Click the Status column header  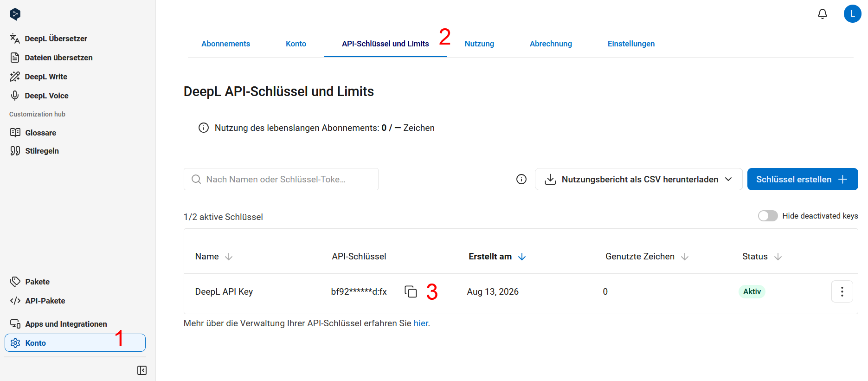(x=755, y=257)
